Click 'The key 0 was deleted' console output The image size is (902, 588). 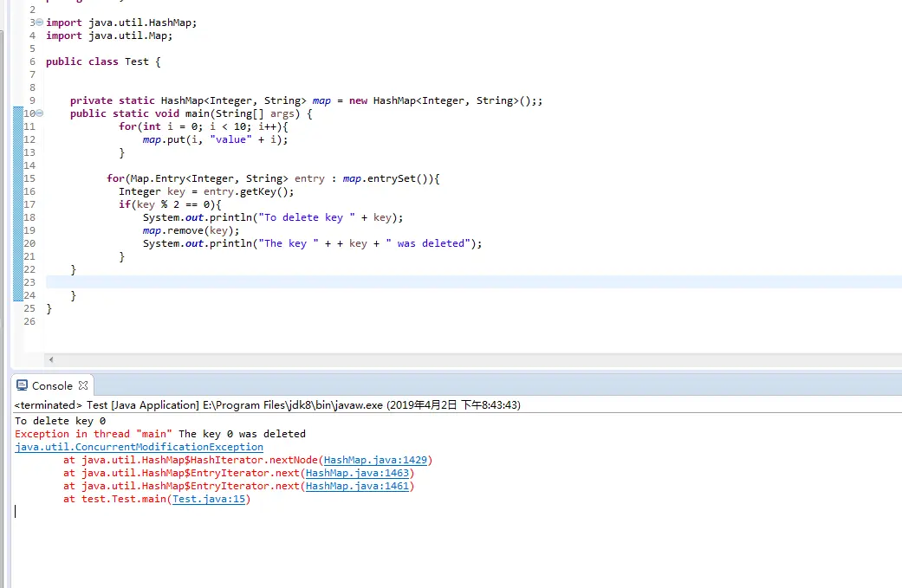click(x=243, y=434)
